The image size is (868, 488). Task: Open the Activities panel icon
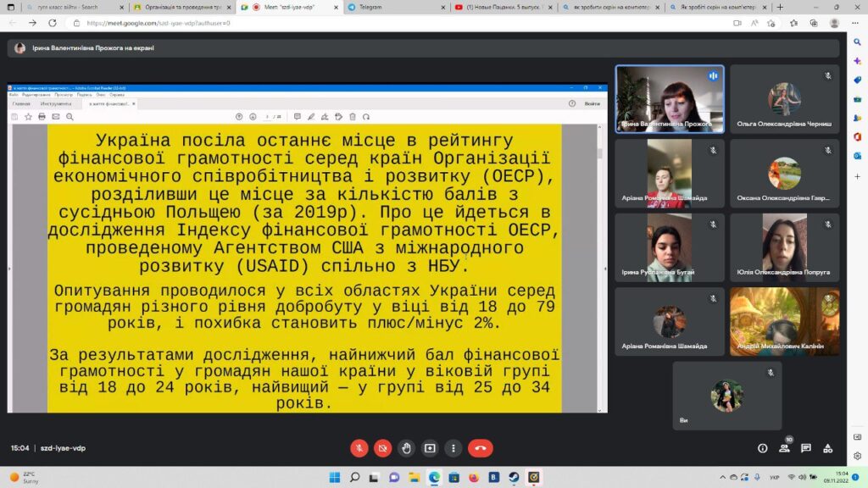pos(828,448)
